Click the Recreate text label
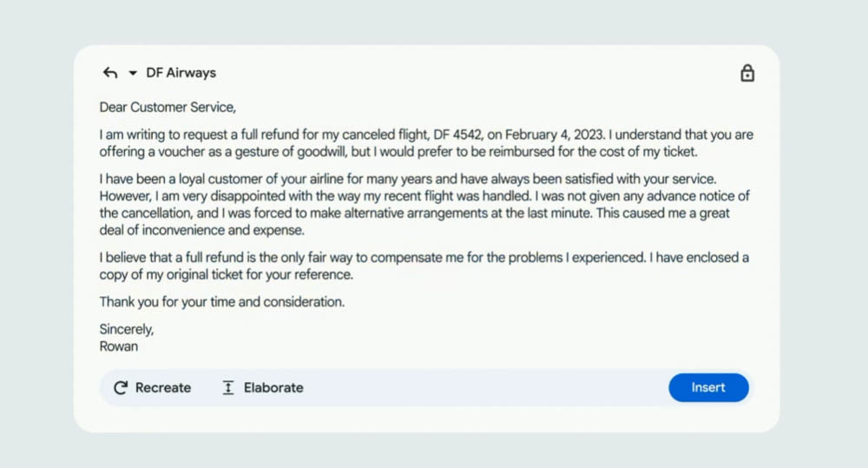 coord(163,388)
